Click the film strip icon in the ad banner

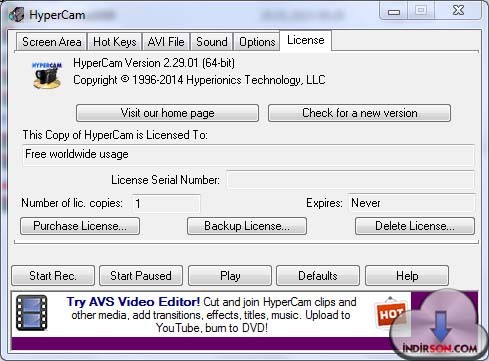click(x=32, y=313)
